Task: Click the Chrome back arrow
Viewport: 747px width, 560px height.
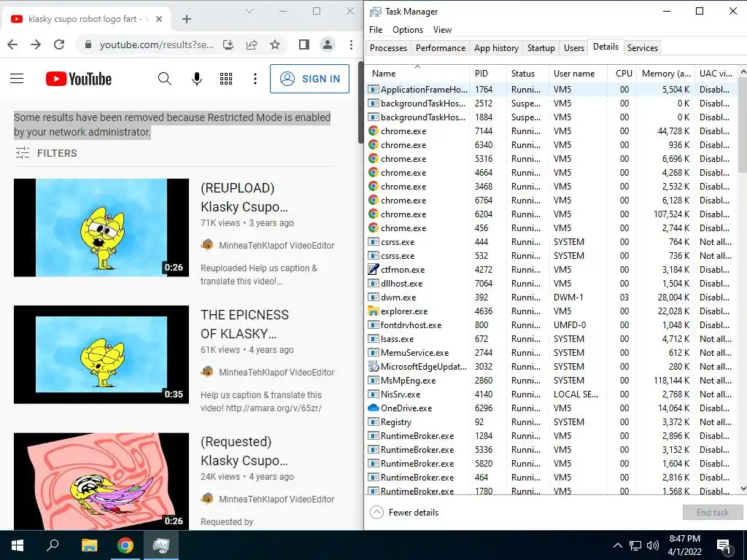Action: point(12,44)
